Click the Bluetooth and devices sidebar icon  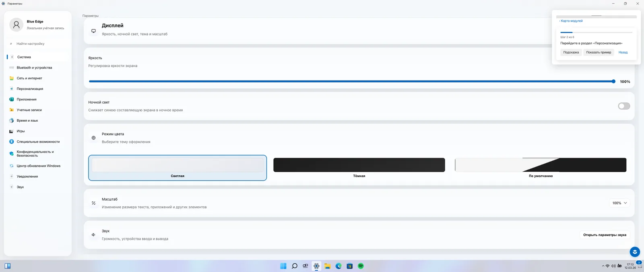12,68
